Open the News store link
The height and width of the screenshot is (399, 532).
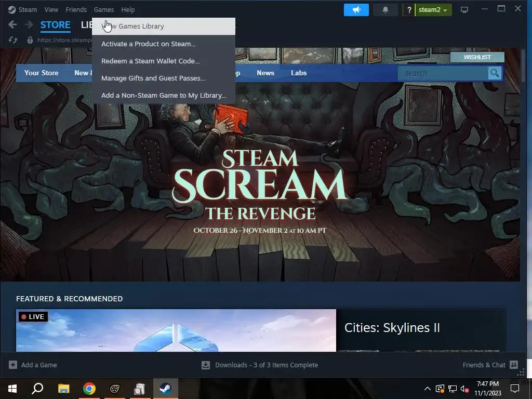pyautogui.click(x=265, y=73)
